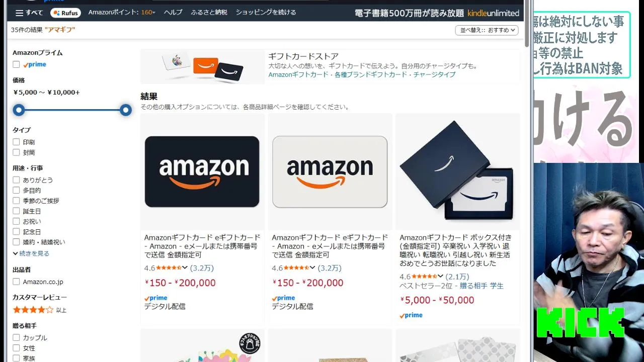Image resolution: width=644 pixels, height=362 pixels.
Task: Click the gift card store banner image
Action: point(202,66)
